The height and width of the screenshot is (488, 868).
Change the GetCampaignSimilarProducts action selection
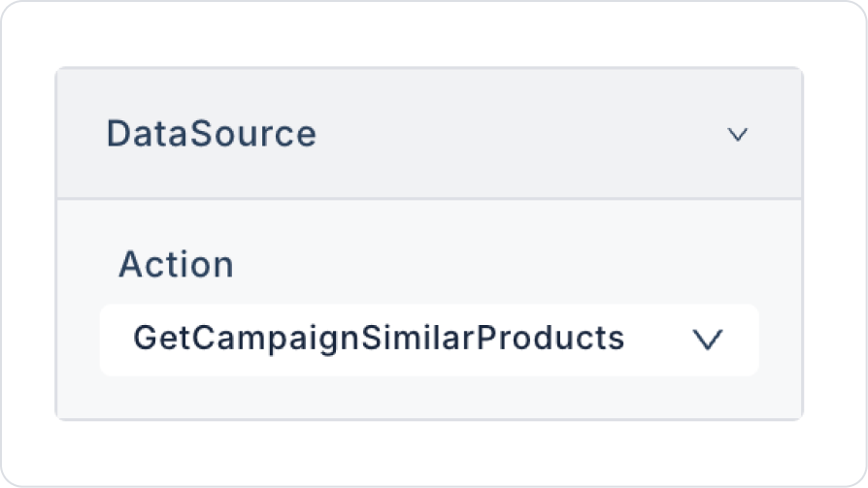click(428, 339)
